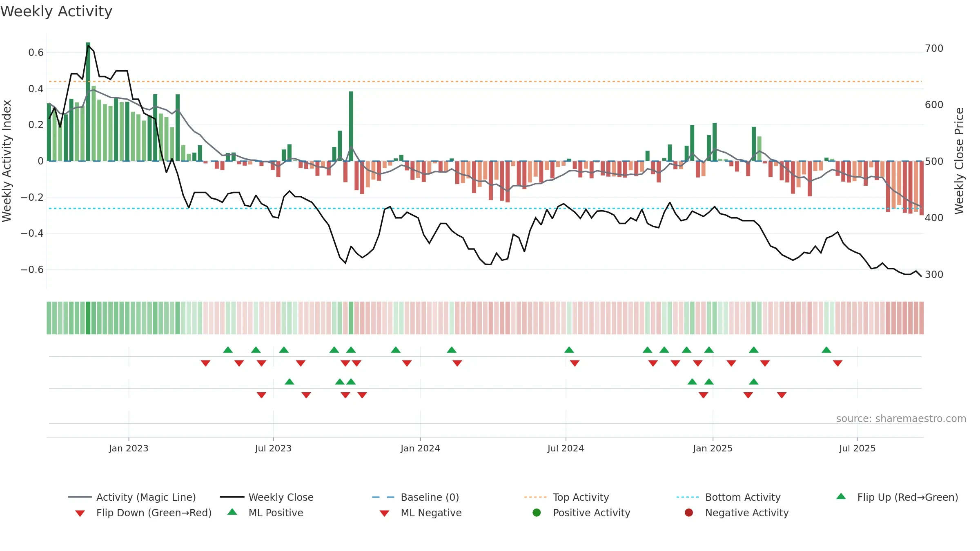Toggle Weekly Close legend entry

267,497
